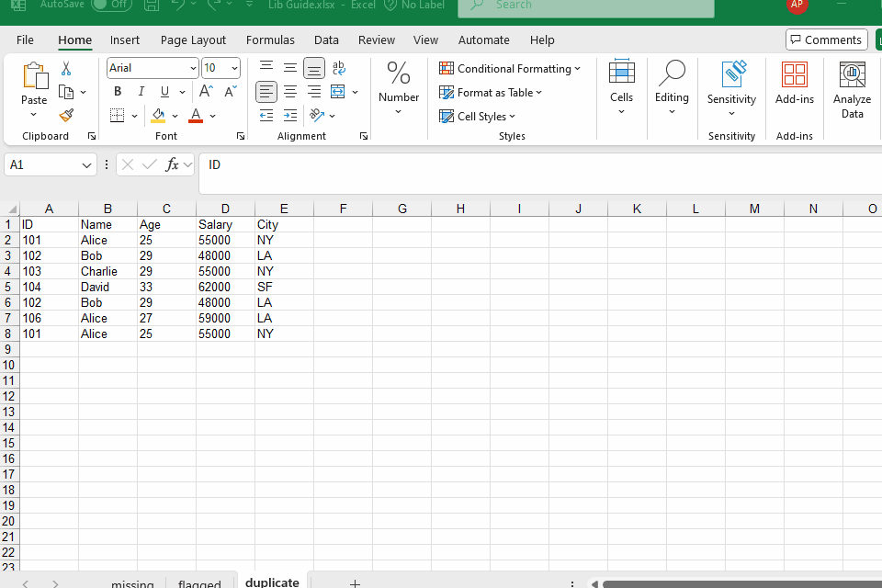Toggle Italic formatting
The image size is (882, 588).
pyautogui.click(x=141, y=91)
